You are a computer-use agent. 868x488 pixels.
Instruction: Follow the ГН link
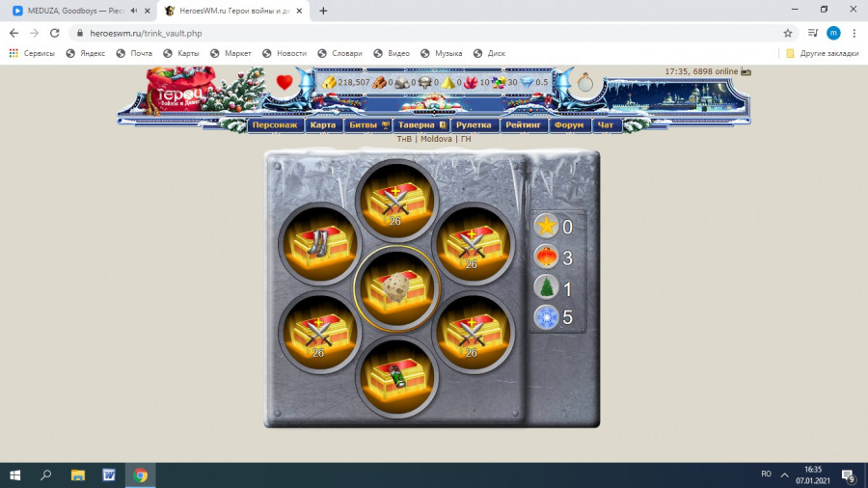point(466,139)
